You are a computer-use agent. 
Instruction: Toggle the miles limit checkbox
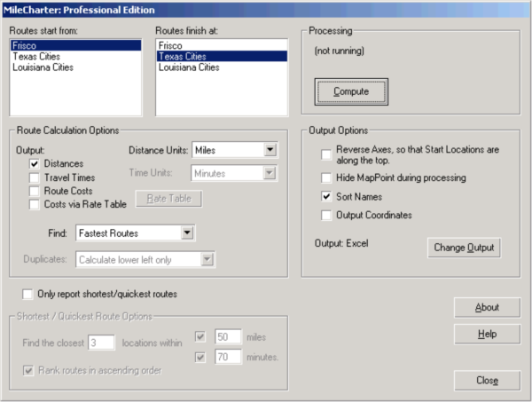pyautogui.click(x=200, y=337)
